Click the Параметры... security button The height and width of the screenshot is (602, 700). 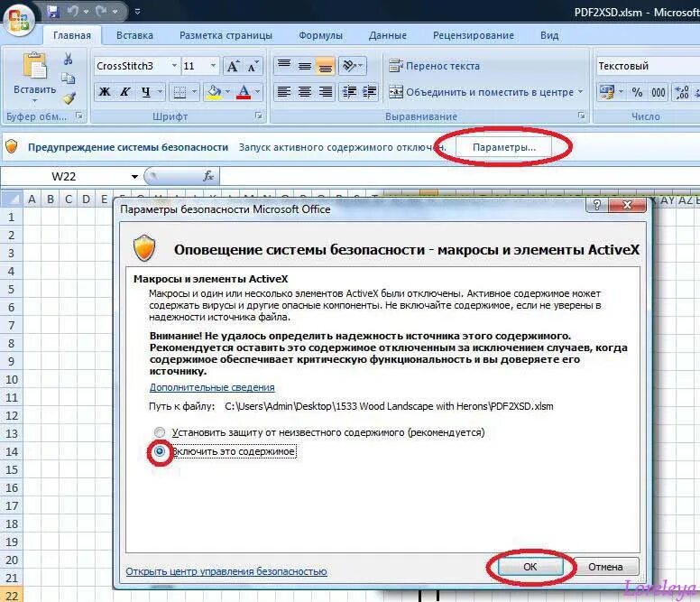(503, 147)
